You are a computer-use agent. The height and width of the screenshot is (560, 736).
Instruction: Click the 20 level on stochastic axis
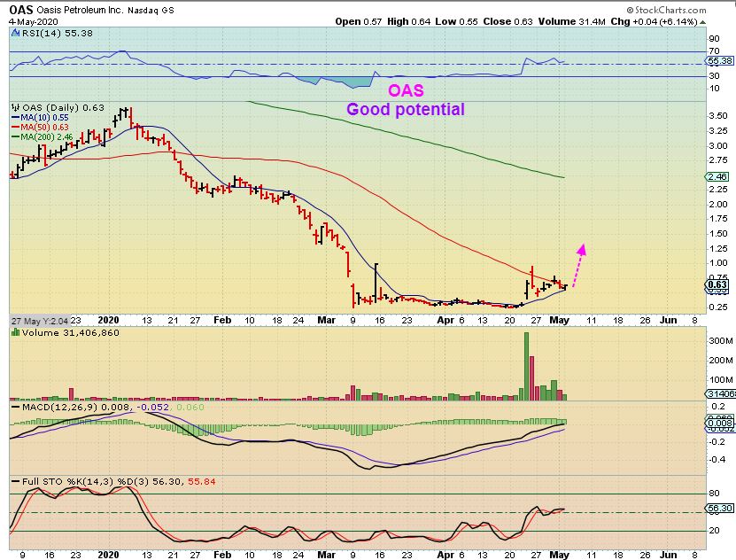[x=714, y=530]
